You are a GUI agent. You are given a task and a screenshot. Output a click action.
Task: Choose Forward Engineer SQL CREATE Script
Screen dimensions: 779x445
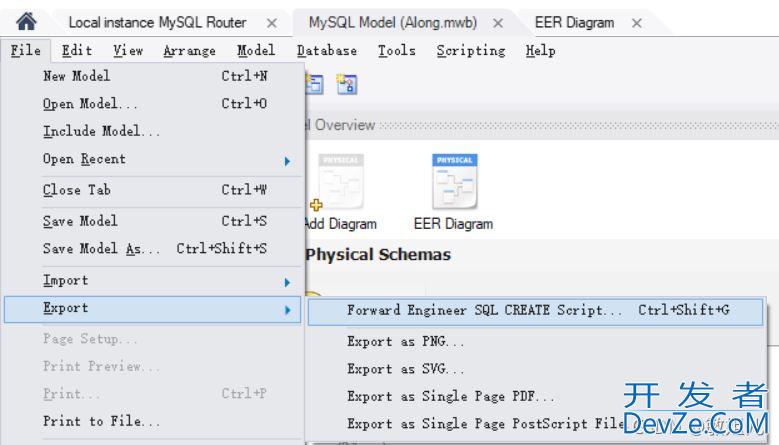tap(535, 311)
